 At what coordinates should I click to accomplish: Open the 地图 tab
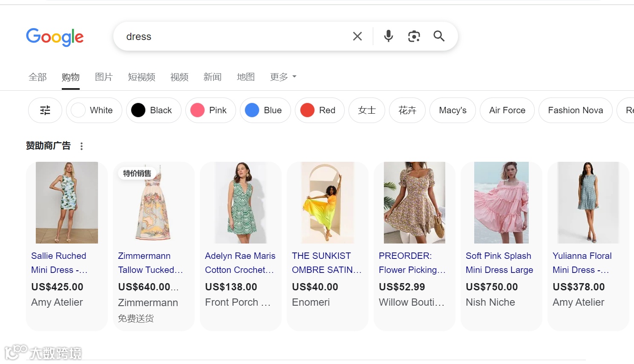click(x=246, y=77)
